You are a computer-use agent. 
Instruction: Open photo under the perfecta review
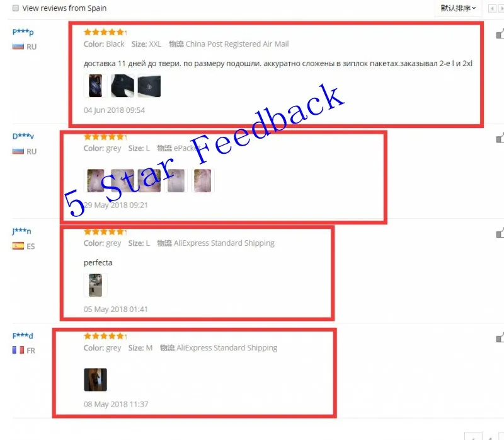point(96,286)
